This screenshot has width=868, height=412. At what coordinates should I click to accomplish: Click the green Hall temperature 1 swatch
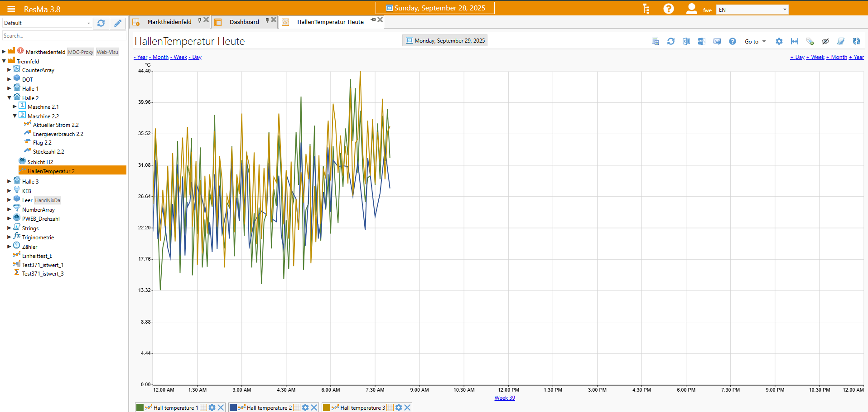(140, 407)
